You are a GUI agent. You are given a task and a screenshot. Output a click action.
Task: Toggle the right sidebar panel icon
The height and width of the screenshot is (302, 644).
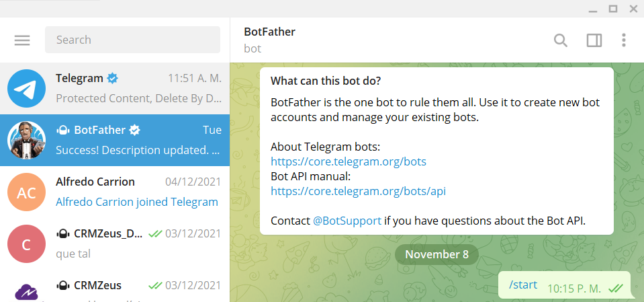pos(594,40)
